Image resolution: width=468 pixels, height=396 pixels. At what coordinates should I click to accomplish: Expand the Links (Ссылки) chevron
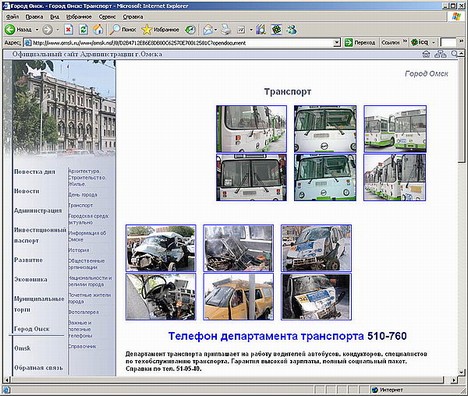point(405,41)
